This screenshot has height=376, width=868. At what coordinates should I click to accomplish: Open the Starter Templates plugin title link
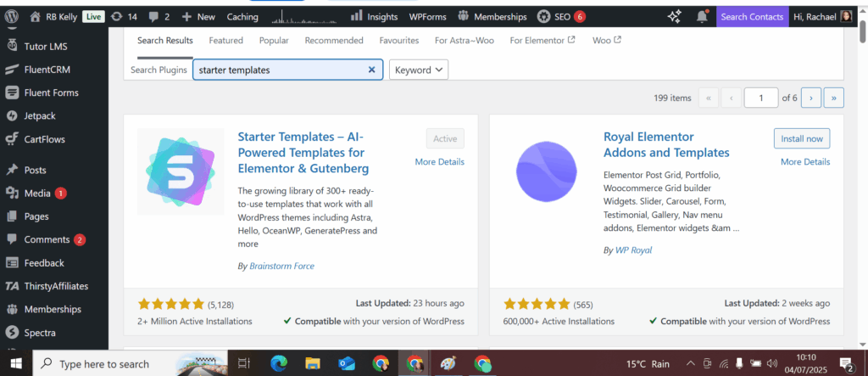tap(303, 153)
